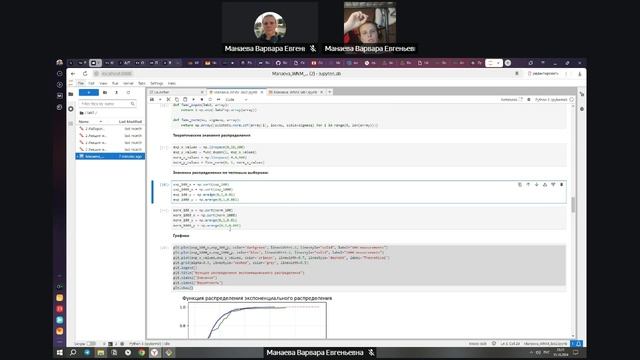This screenshot has height=360, width=640.
Task: Click the notebook vertical scrollbar thumb
Action: pos(573,205)
